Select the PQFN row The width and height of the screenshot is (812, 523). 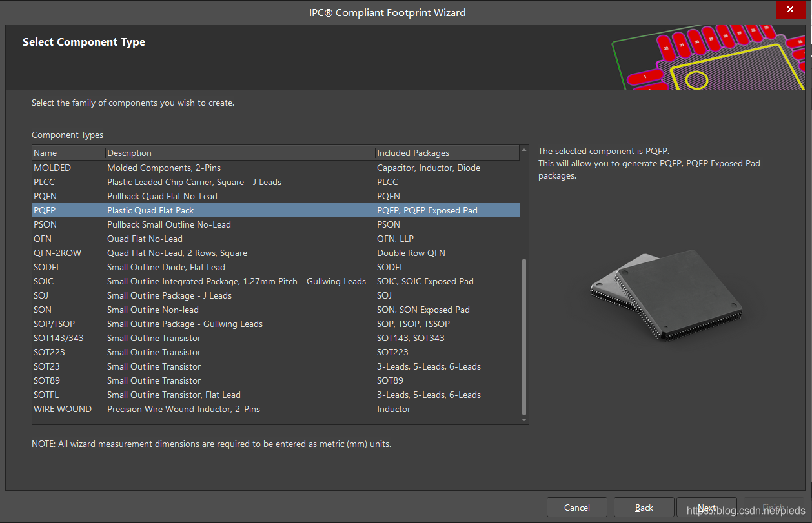pos(45,196)
